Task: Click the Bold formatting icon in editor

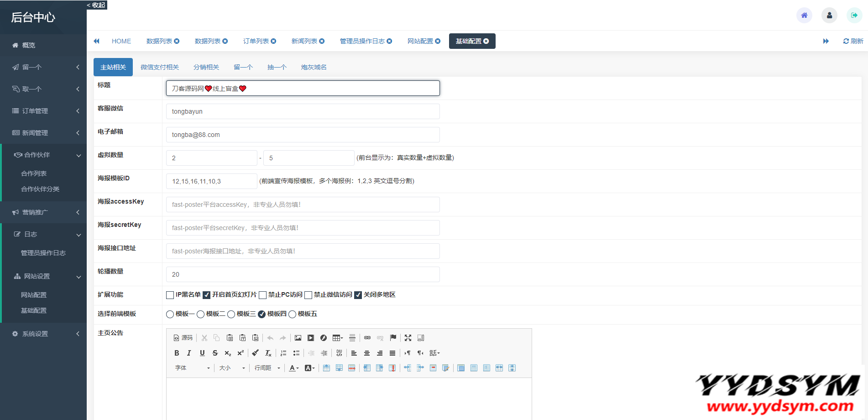Action: tap(177, 353)
